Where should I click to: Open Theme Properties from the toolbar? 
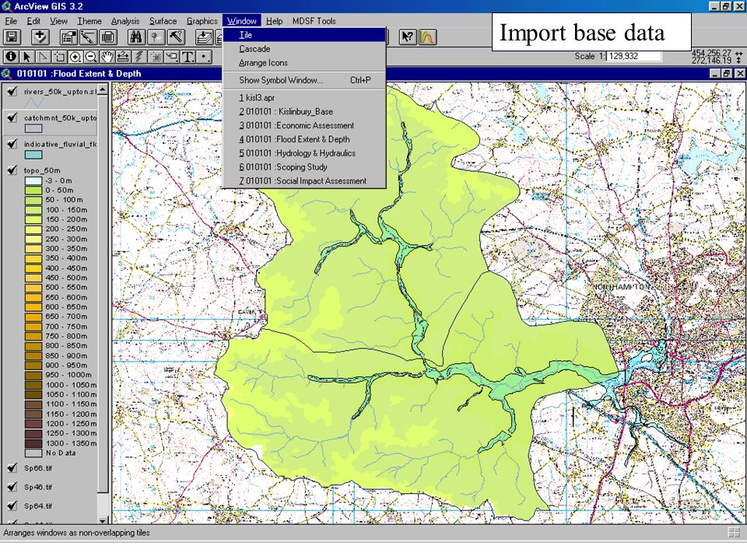tap(68, 37)
